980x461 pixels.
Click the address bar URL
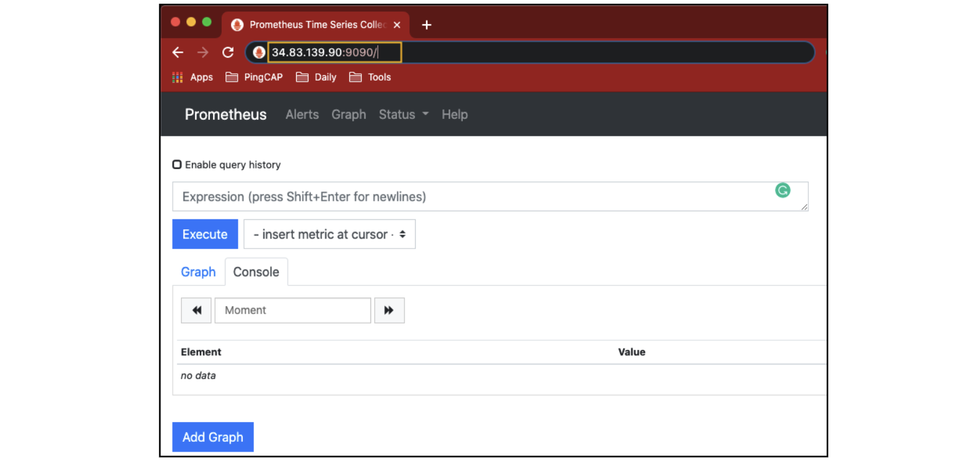[x=325, y=53]
